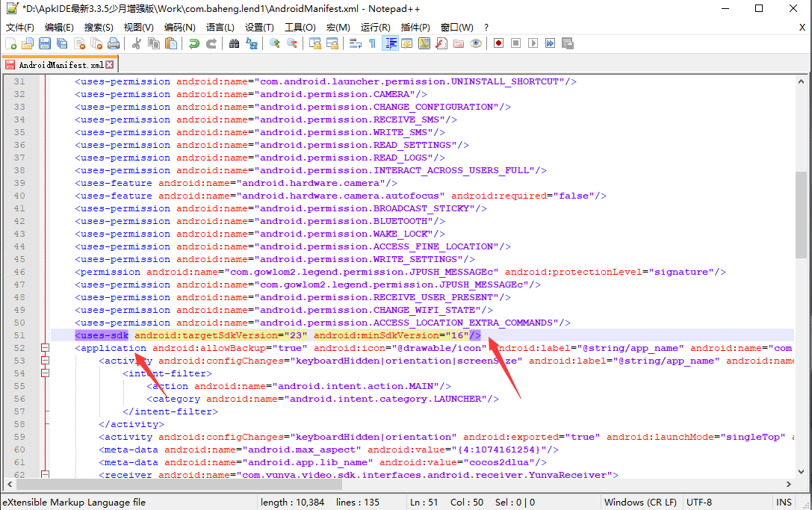Click the Undo arrow icon
812x510 pixels.
pos(194,43)
